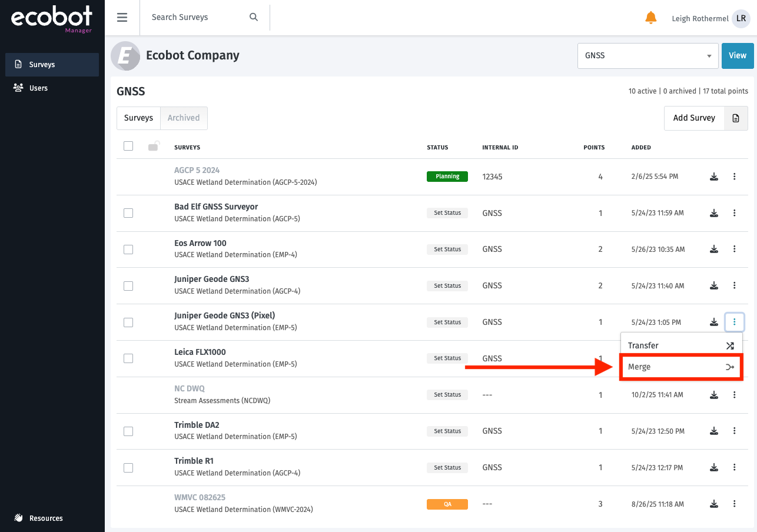
Task: Click the orange QA status badge
Action: coord(447,504)
